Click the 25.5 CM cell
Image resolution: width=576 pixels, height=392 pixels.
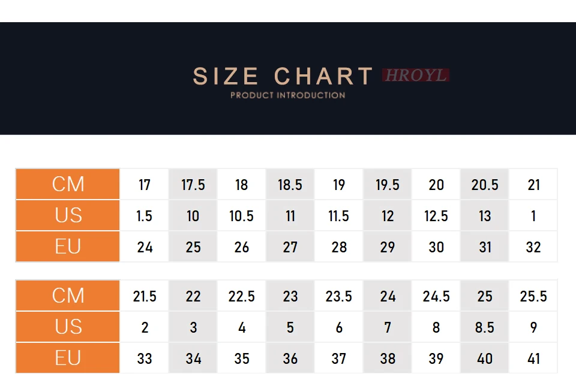tap(533, 296)
